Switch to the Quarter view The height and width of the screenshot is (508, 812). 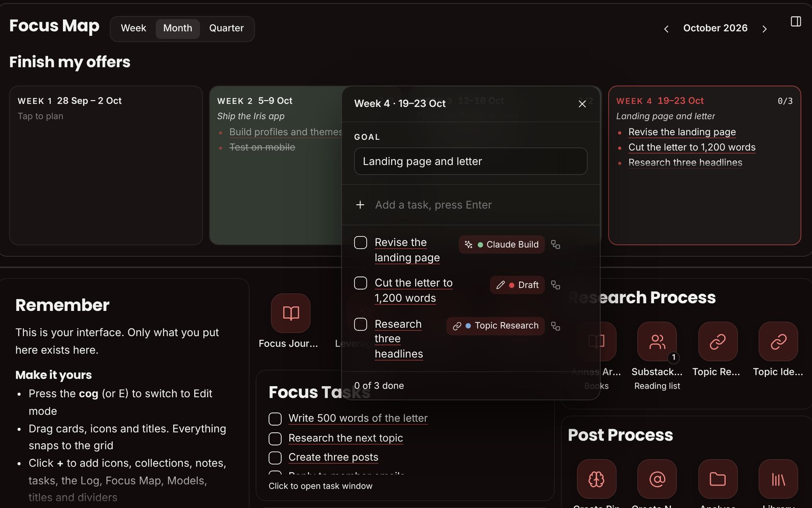(x=226, y=28)
